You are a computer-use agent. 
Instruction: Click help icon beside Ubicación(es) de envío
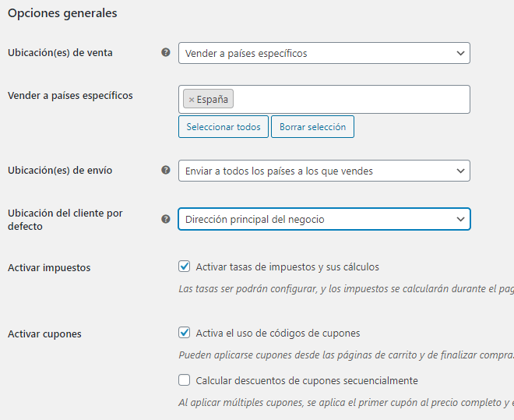coord(165,169)
